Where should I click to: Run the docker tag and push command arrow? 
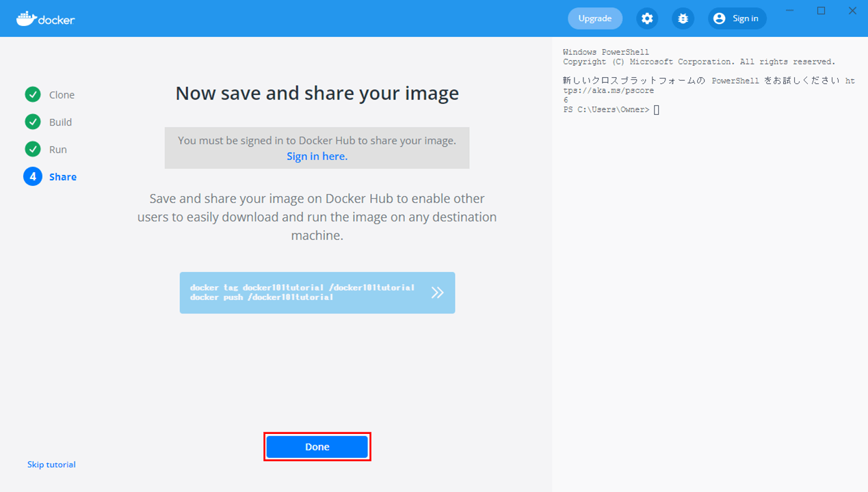[438, 292]
